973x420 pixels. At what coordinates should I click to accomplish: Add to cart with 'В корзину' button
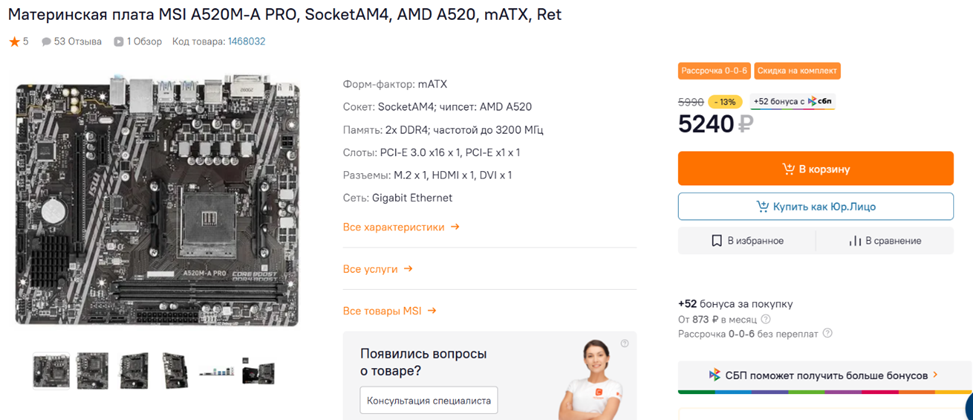point(815,169)
